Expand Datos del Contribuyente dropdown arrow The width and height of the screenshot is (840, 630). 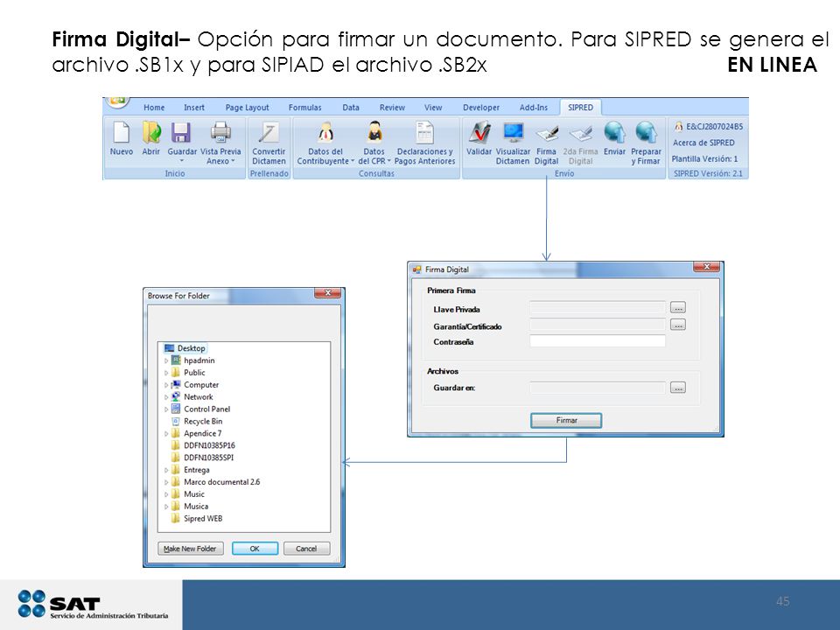point(353,161)
